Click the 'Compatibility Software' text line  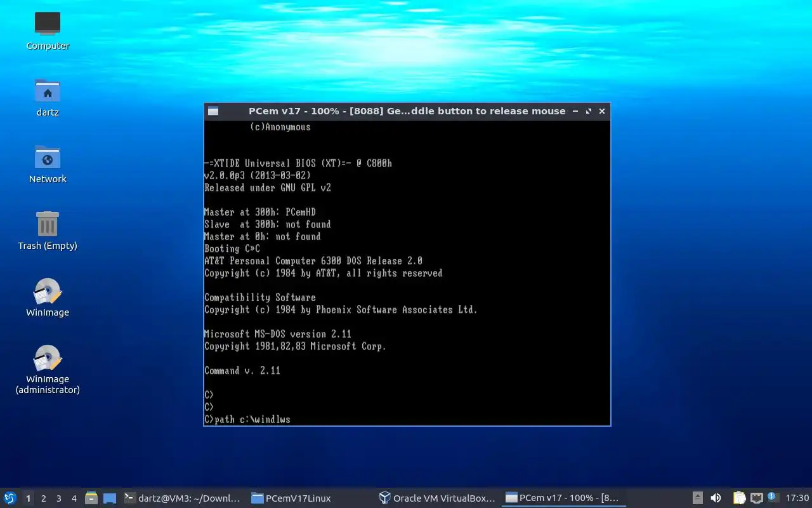click(x=260, y=297)
